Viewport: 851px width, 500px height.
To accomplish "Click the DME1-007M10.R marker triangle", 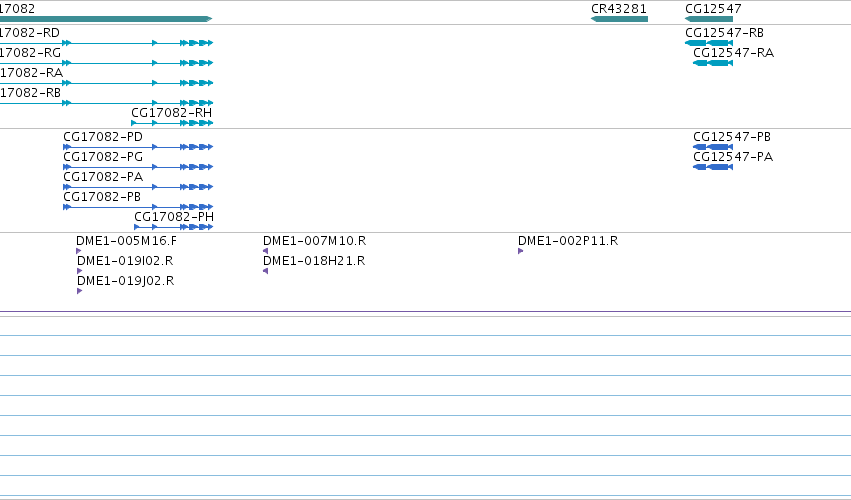I will [x=265, y=251].
